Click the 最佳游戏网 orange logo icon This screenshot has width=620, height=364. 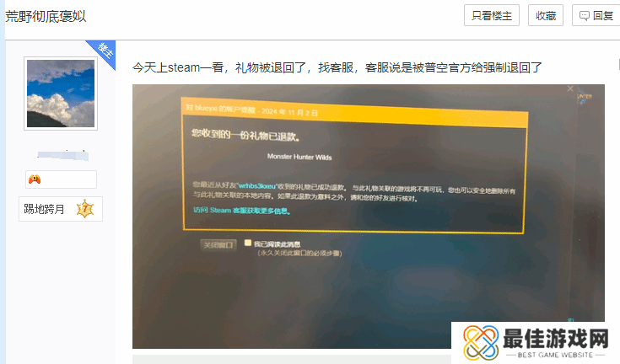478,343
